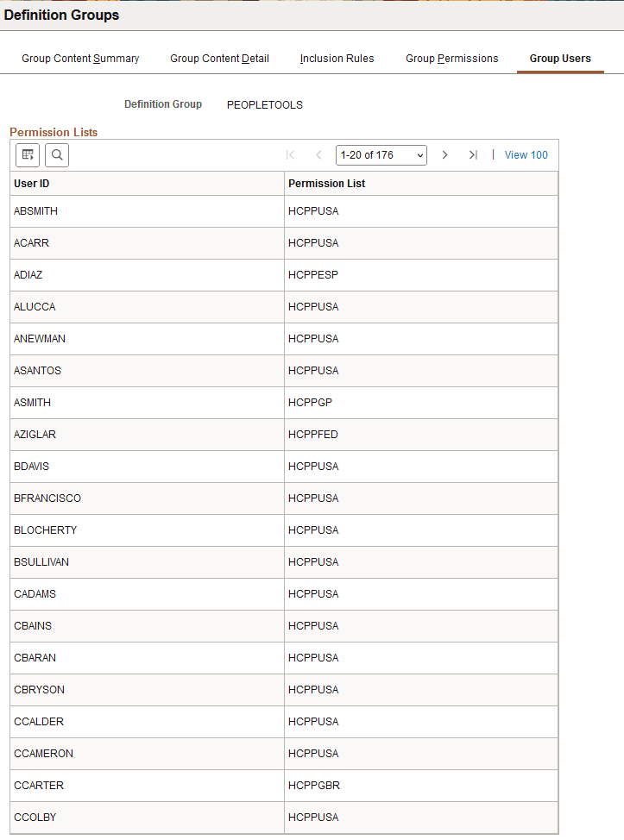The height and width of the screenshot is (840, 624).
Task: Click the previous page arrow
Action: [x=318, y=155]
